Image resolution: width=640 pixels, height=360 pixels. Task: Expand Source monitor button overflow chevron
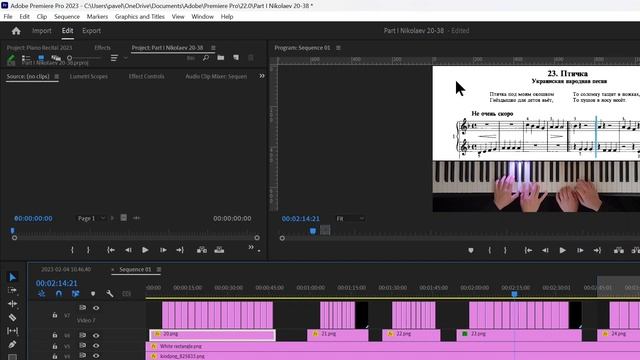(251, 247)
